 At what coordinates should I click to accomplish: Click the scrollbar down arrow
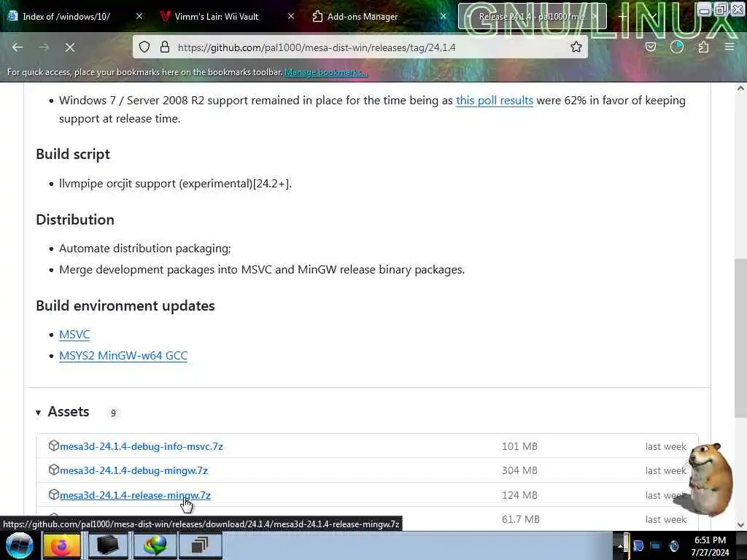pyautogui.click(x=740, y=525)
